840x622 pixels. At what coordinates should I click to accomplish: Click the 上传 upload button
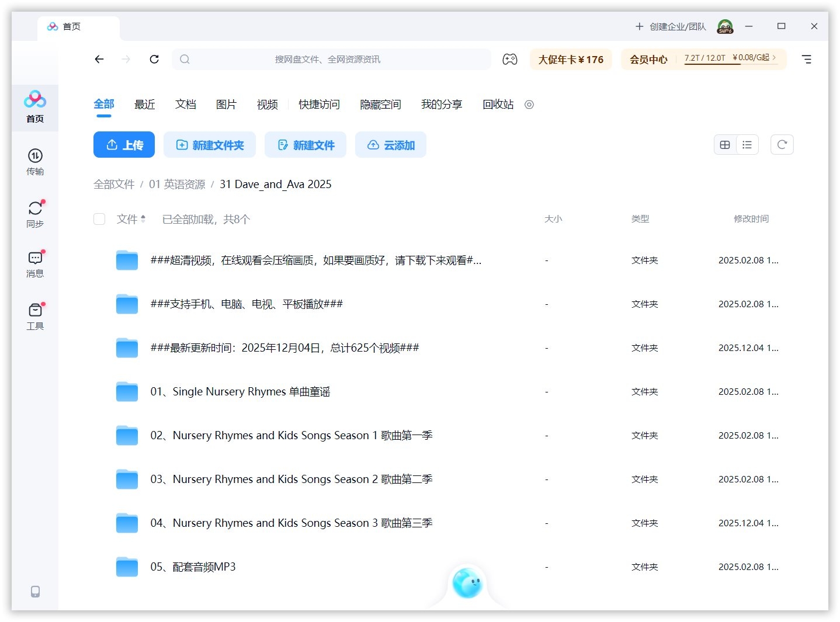click(x=124, y=144)
